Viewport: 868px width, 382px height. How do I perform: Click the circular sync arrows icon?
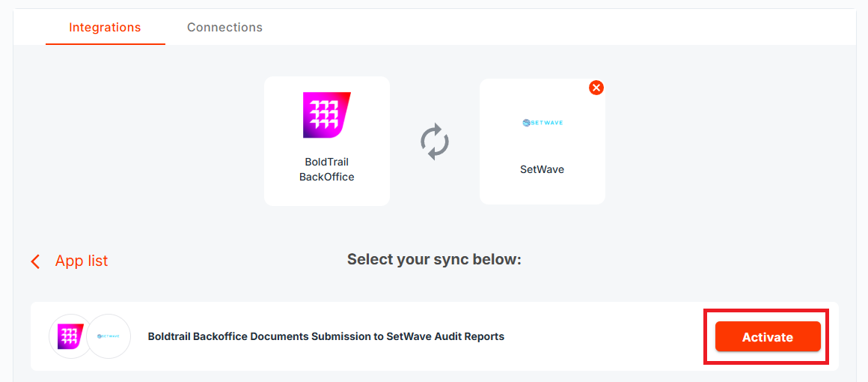coord(435,142)
